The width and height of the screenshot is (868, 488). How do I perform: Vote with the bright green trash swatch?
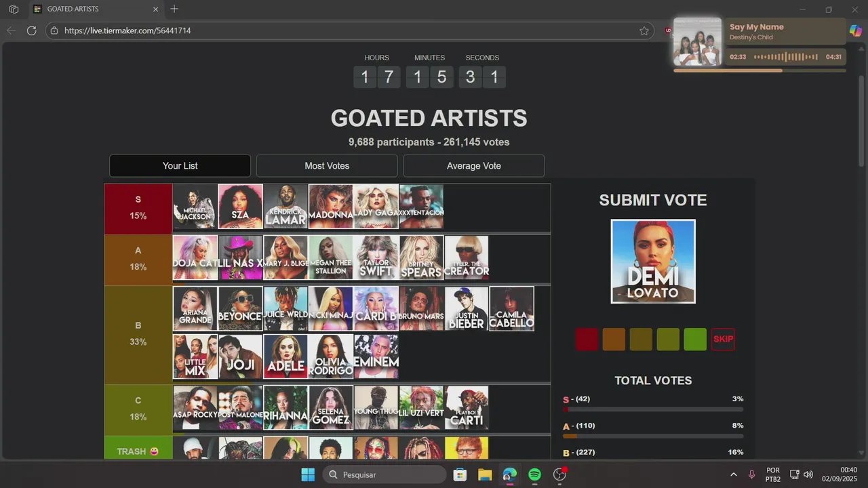coord(695,339)
